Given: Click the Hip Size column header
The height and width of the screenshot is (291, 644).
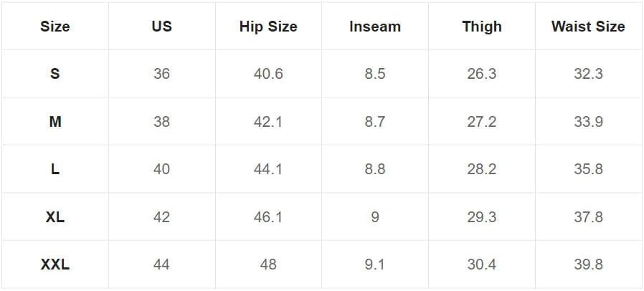Looking at the screenshot, I should 268,27.
